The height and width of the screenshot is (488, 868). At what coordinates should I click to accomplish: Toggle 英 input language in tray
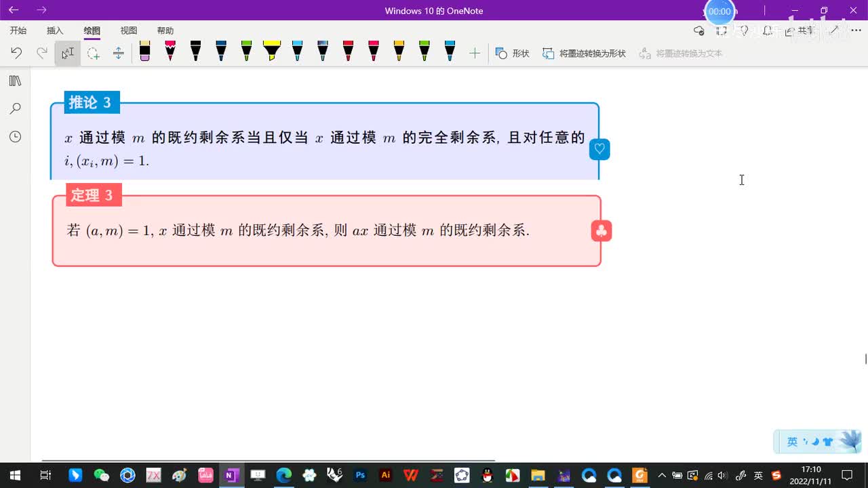(758, 475)
